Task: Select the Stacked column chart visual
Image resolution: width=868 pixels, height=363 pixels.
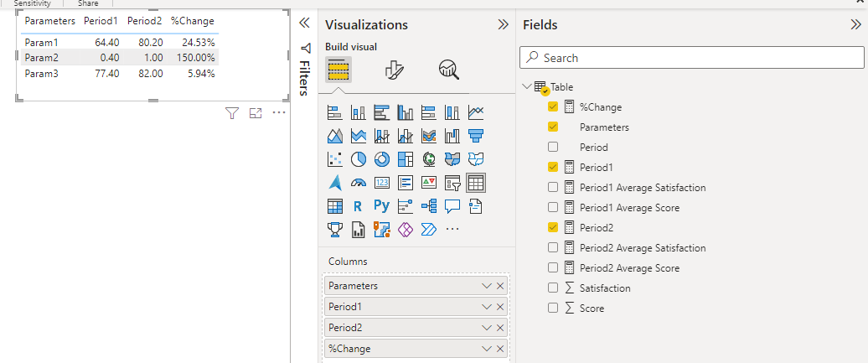Action: coord(358,113)
